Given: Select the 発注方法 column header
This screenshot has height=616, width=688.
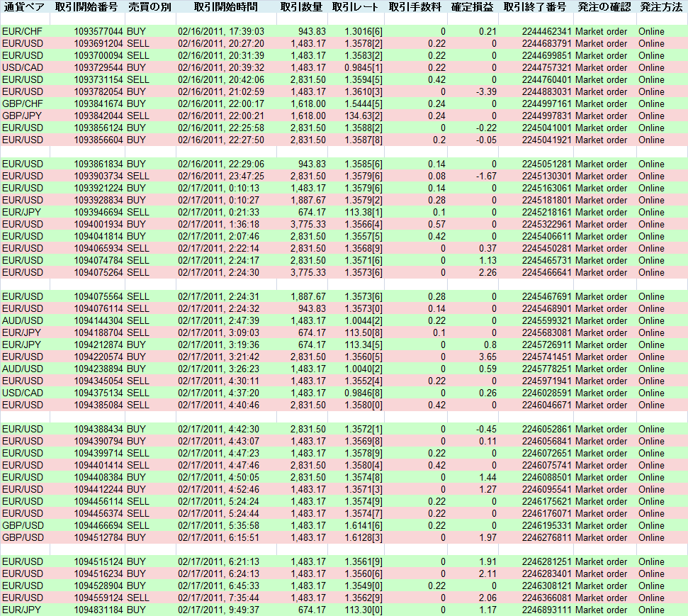Looking at the screenshot, I should pyautogui.click(x=661, y=7).
